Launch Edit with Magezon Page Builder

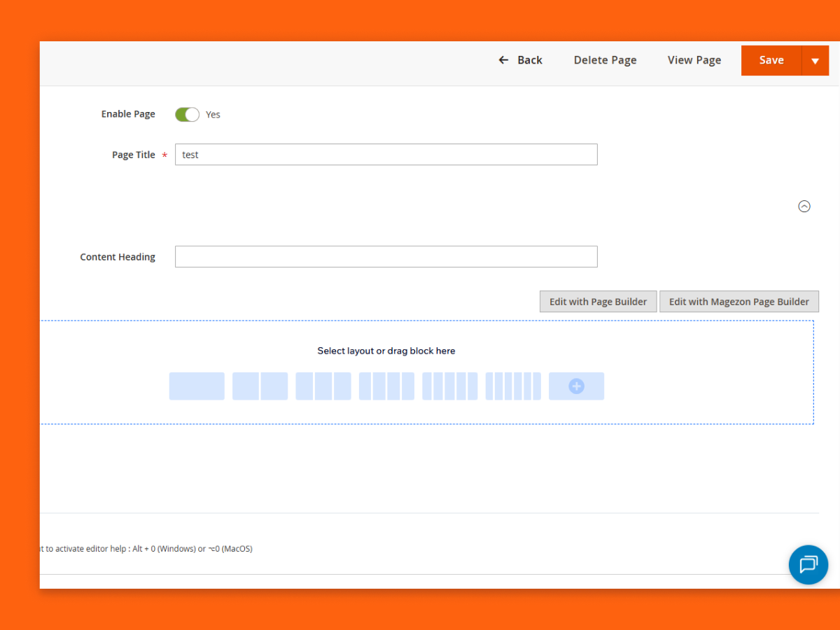click(x=739, y=301)
